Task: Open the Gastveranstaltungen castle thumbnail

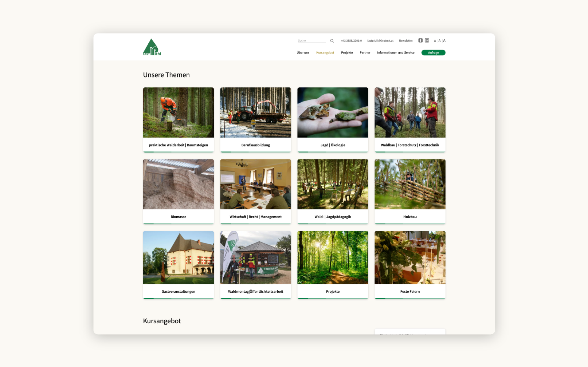Action: [178, 257]
